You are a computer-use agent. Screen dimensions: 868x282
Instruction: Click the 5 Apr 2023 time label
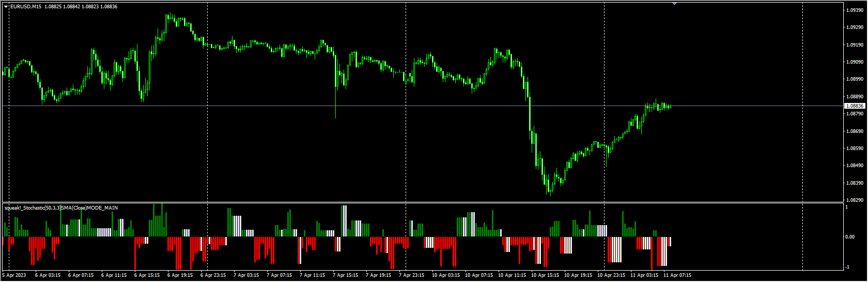pyautogui.click(x=13, y=275)
